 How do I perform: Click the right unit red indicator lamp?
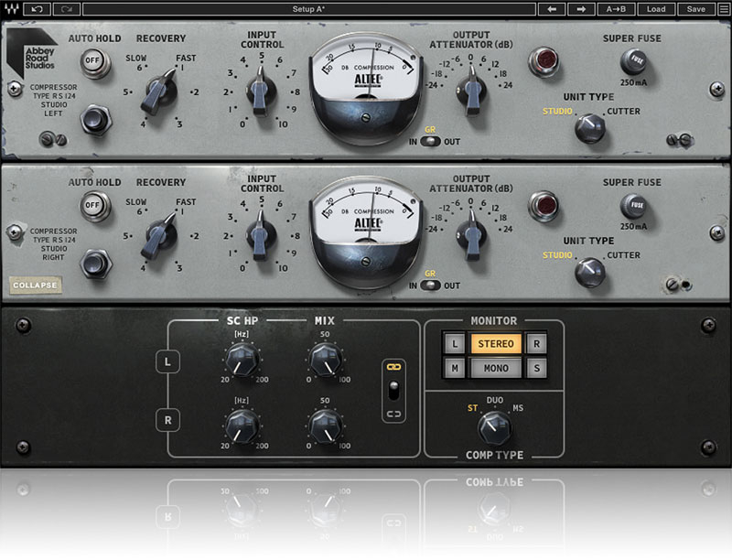[544, 203]
